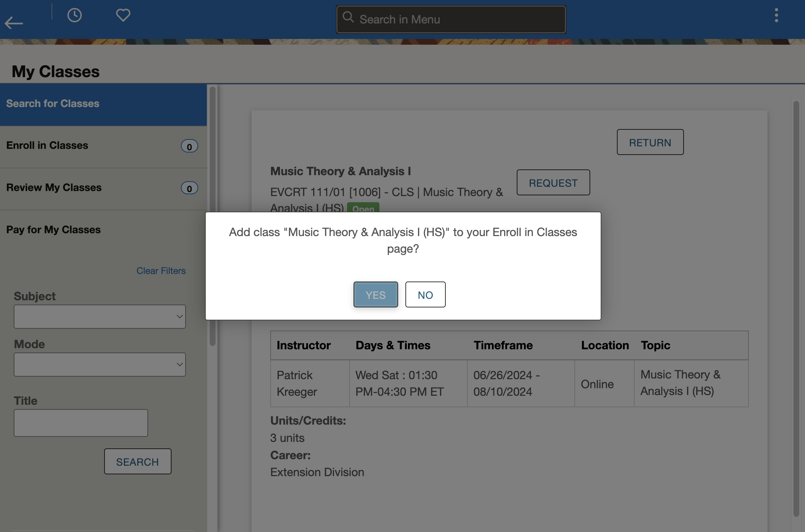Select the 'Online' location cell
The height and width of the screenshot is (532, 805).
click(x=604, y=384)
